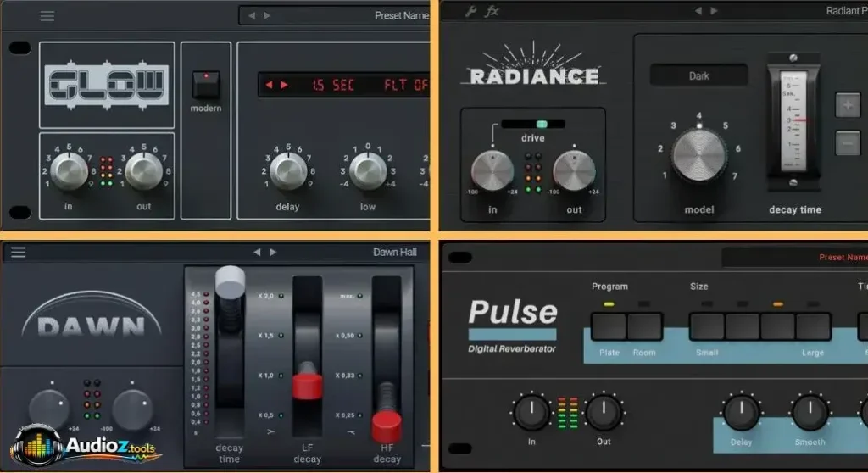
Task: Decrease decay time with minus button
Action: coord(848,143)
